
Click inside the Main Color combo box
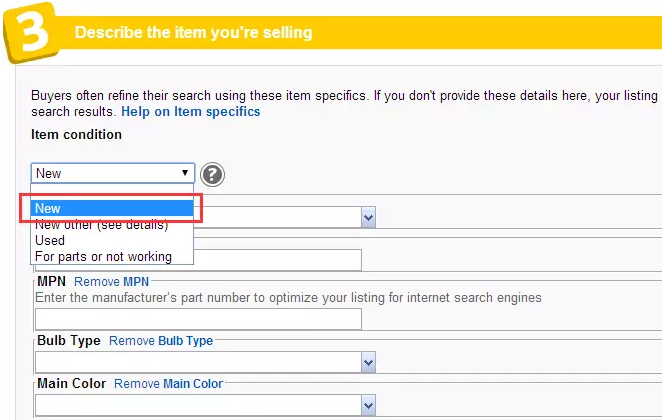(198, 406)
